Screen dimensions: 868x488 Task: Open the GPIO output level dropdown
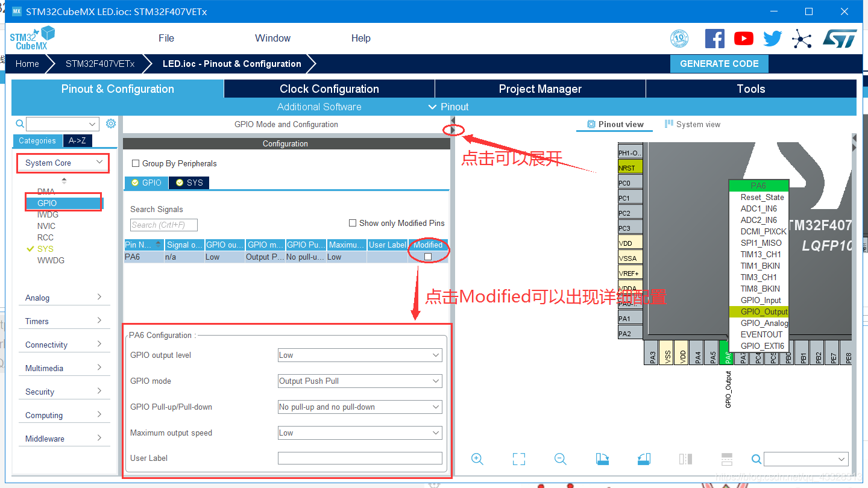click(360, 355)
